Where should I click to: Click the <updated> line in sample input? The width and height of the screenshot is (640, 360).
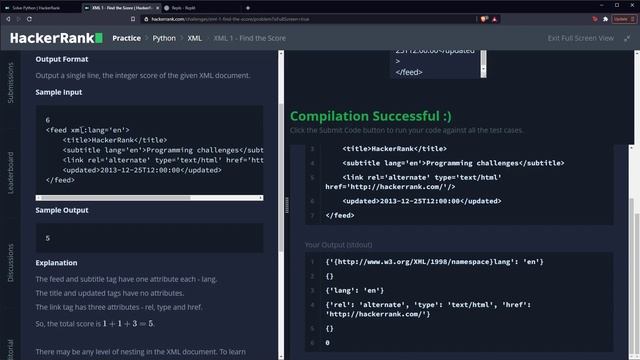point(142,170)
